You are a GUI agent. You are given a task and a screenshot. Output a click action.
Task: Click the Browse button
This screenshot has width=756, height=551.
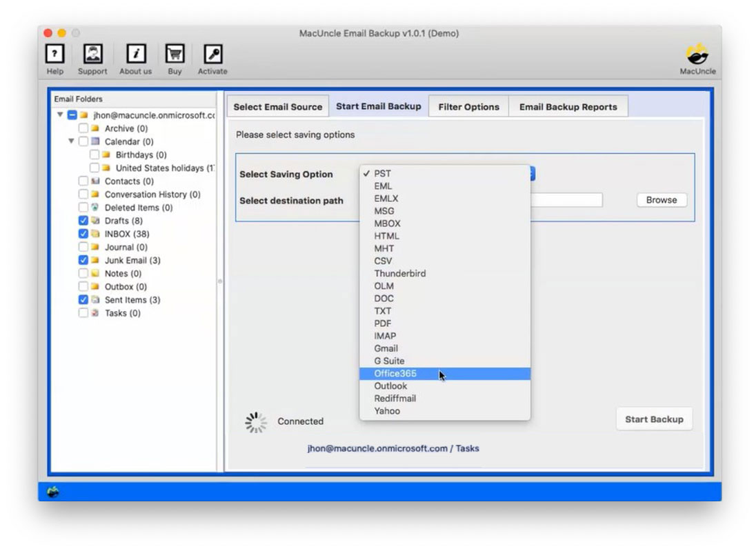[x=661, y=200]
